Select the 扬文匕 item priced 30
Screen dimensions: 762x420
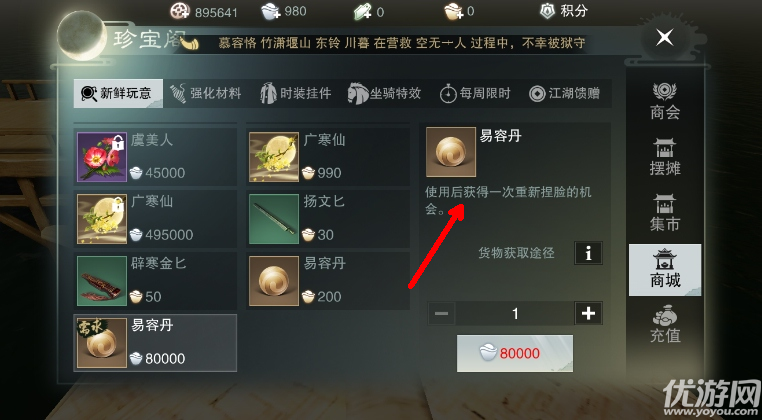click(x=328, y=219)
